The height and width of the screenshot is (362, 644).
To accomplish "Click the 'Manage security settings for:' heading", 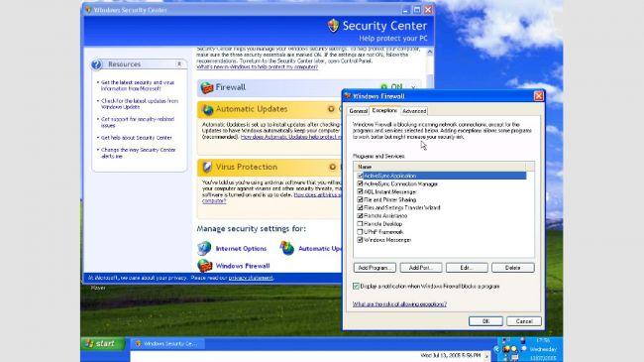I will pos(251,229).
